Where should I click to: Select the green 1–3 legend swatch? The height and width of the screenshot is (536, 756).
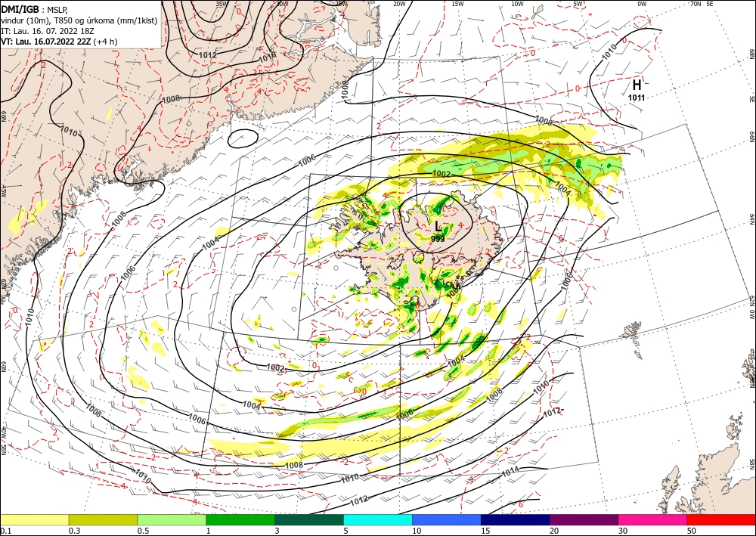(240, 519)
